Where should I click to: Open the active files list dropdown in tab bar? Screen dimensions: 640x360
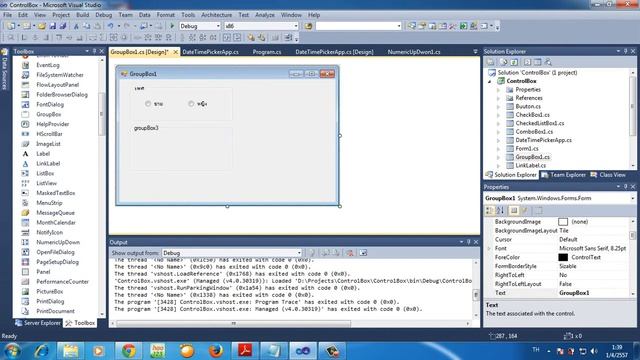[475, 52]
